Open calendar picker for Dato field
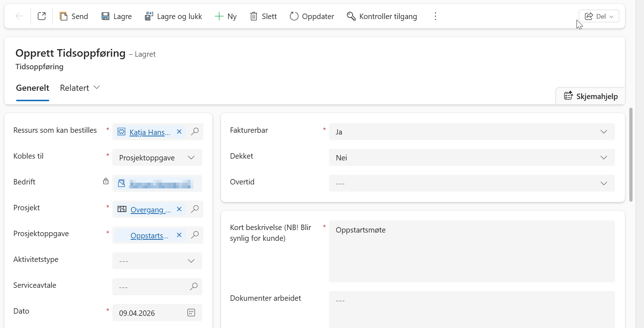Screen dimensions: 644x328 click(191, 313)
